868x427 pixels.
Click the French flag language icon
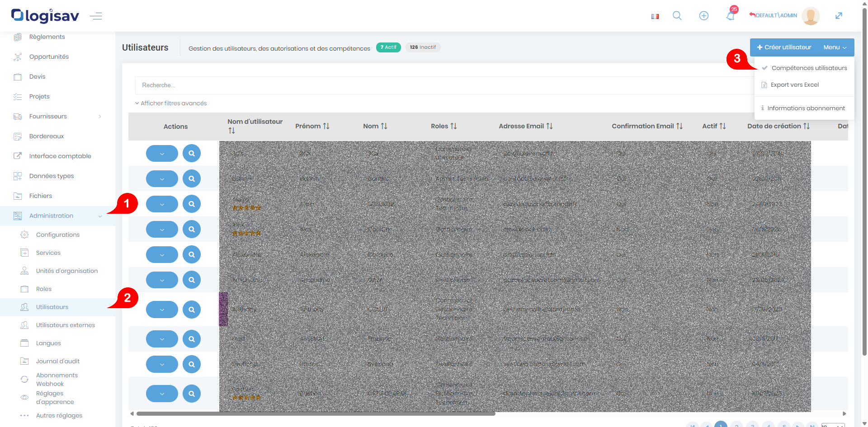tap(655, 16)
